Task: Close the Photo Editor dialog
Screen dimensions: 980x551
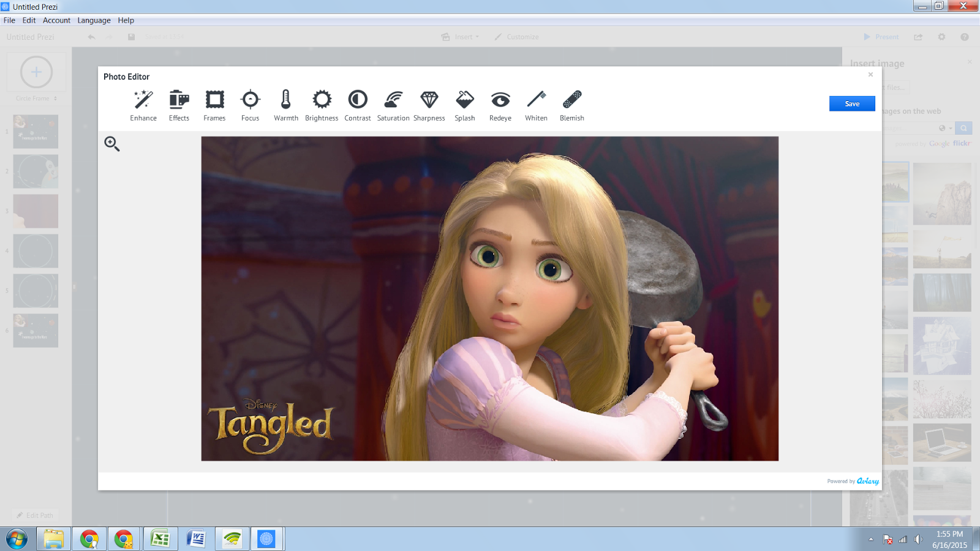Action: pyautogui.click(x=870, y=75)
